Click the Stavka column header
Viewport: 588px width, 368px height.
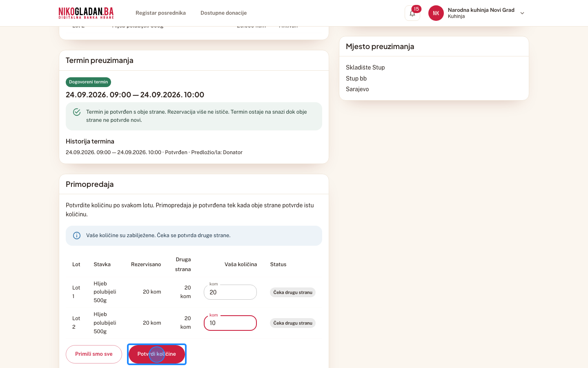tap(102, 265)
